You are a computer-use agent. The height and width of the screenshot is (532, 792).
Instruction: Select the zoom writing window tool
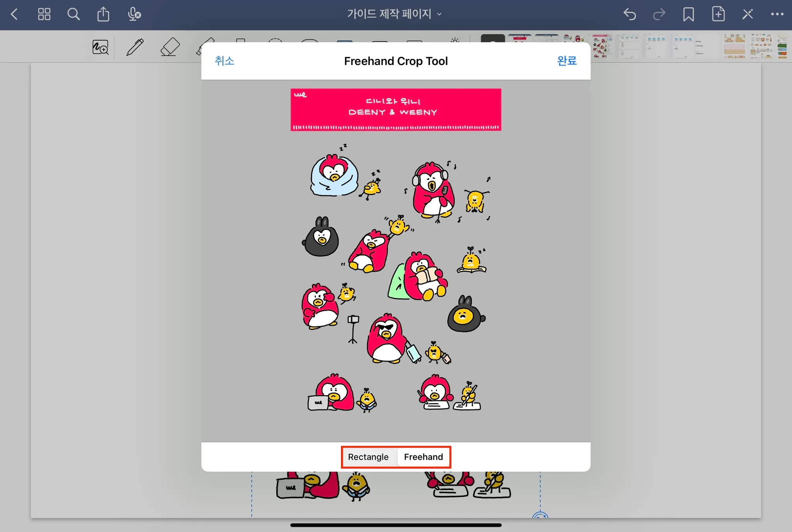[100, 47]
